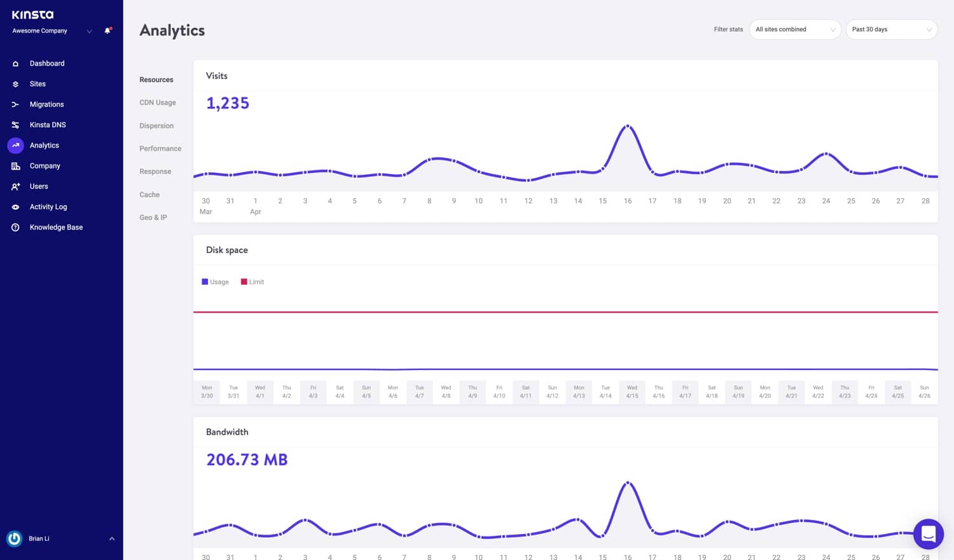Toggle the Usage legend series
The width and height of the screenshot is (954, 560).
[215, 282]
